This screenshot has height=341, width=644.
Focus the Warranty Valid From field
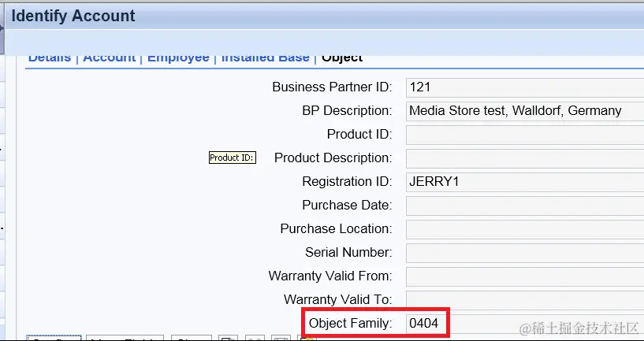[x=525, y=276]
